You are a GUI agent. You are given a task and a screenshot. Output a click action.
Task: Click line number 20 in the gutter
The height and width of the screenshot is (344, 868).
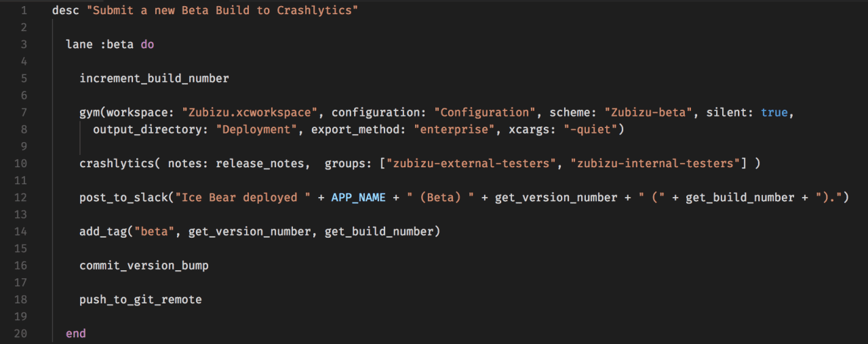pyautogui.click(x=20, y=333)
